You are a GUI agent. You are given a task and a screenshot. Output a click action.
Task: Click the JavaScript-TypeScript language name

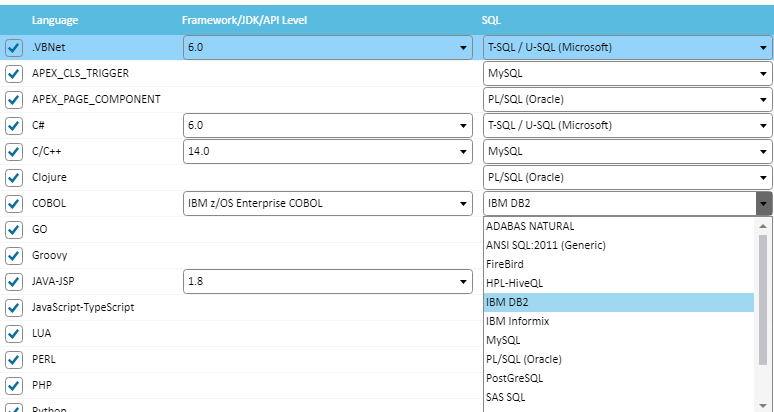[83, 307]
